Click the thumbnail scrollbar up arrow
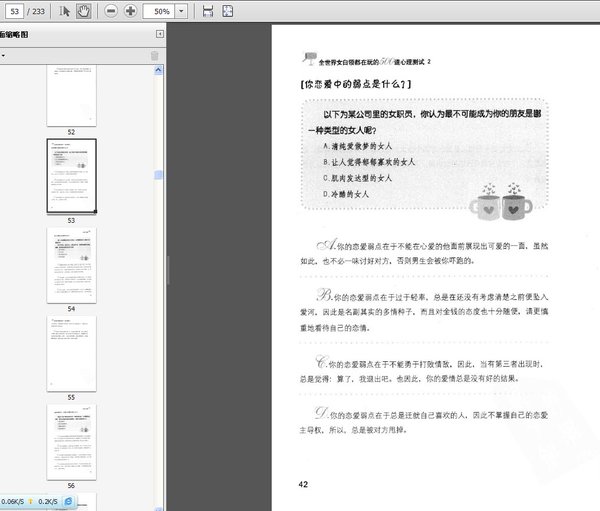 (158, 70)
